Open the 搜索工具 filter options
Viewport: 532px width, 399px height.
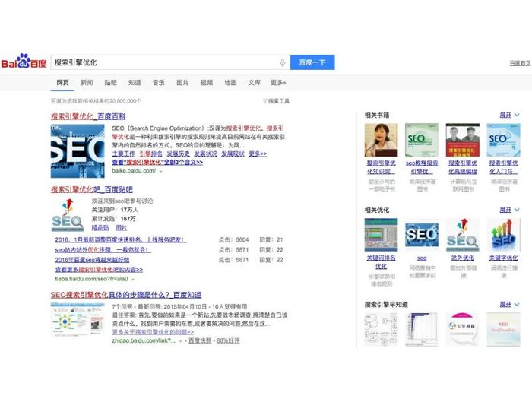(x=277, y=100)
